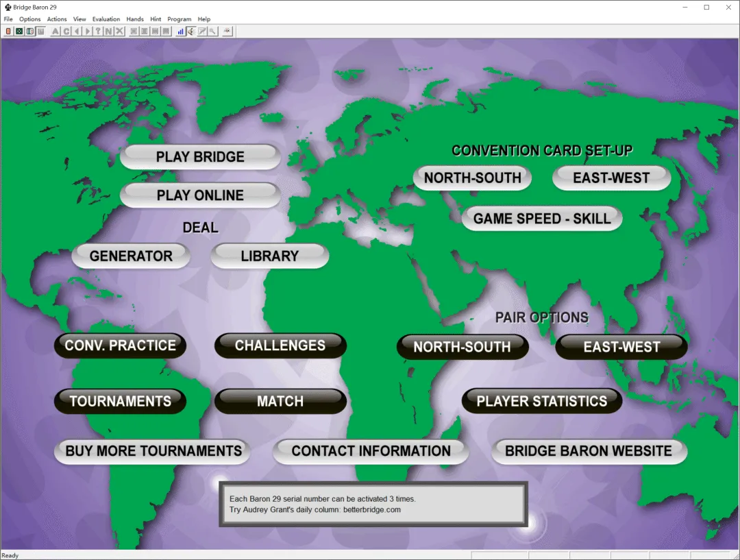The height and width of the screenshot is (560, 740).
Task: Open the File menu
Action: pyautogui.click(x=8, y=19)
